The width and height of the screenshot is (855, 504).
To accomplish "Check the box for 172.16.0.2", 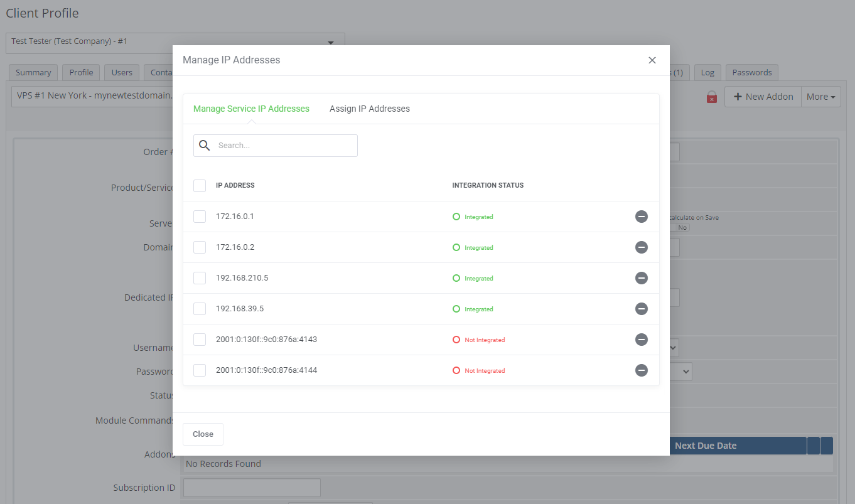I will pyautogui.click(x=199, y=247).
